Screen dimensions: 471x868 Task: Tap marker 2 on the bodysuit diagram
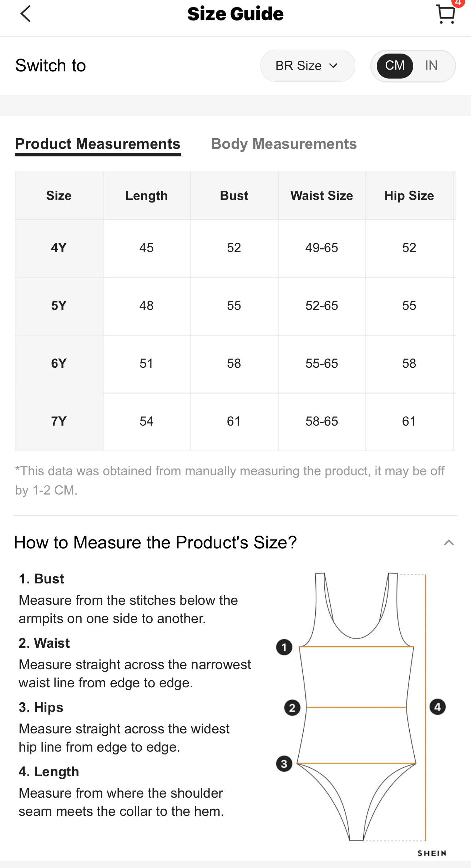pos(292,708)
